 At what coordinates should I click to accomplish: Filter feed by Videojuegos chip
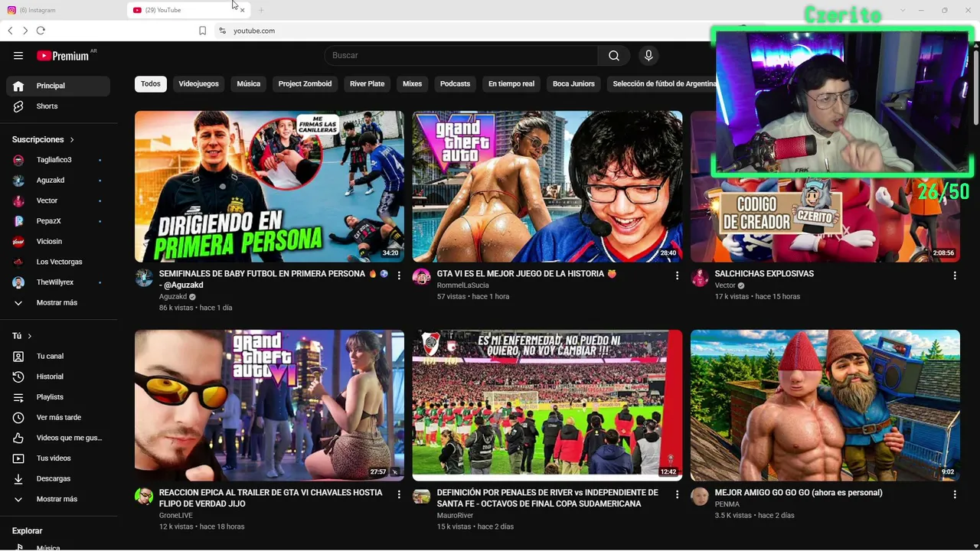point(198,83)
